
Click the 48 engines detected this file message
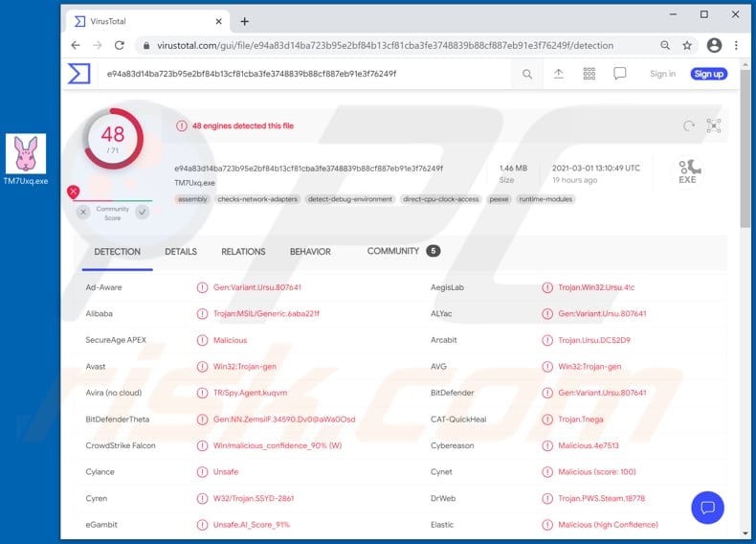242,126
